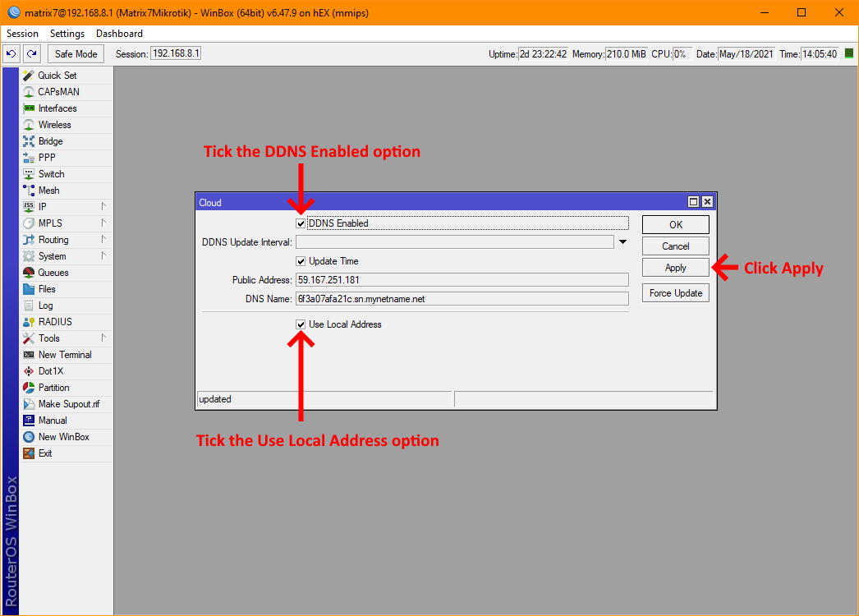
Task: Click the DDNS Update Interval field
Action: (x=455, y=242)
